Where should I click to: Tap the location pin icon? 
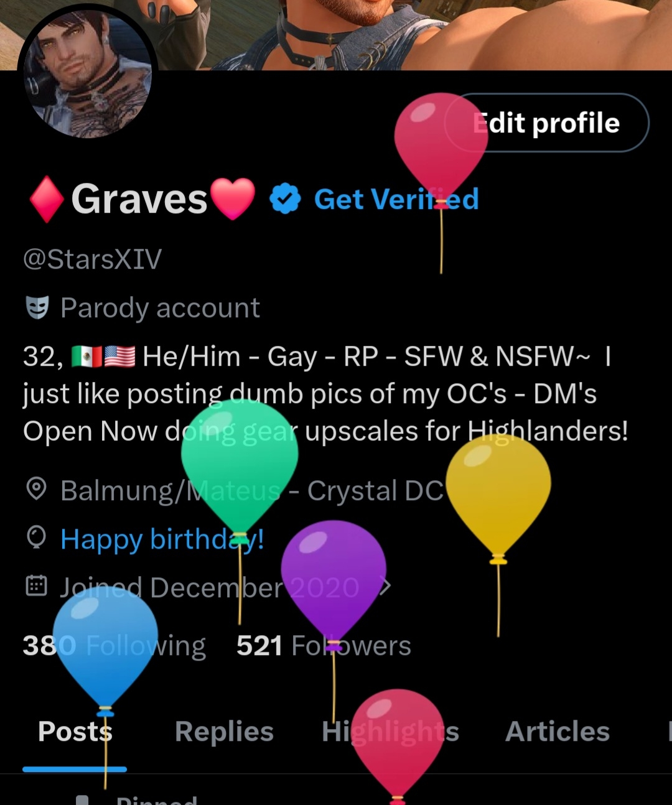pyautogui.click(x=37, y=490)
